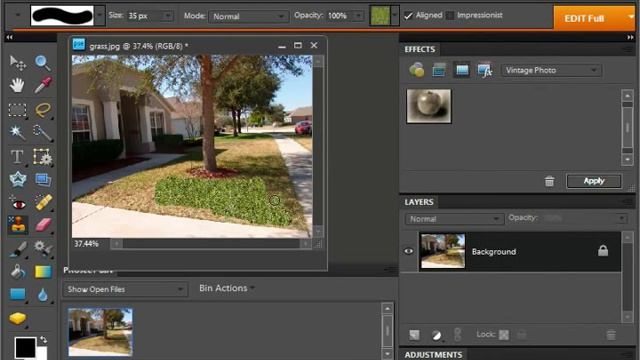
Task: Click the EFFECTS panel tab
Action: coord(420,49)
